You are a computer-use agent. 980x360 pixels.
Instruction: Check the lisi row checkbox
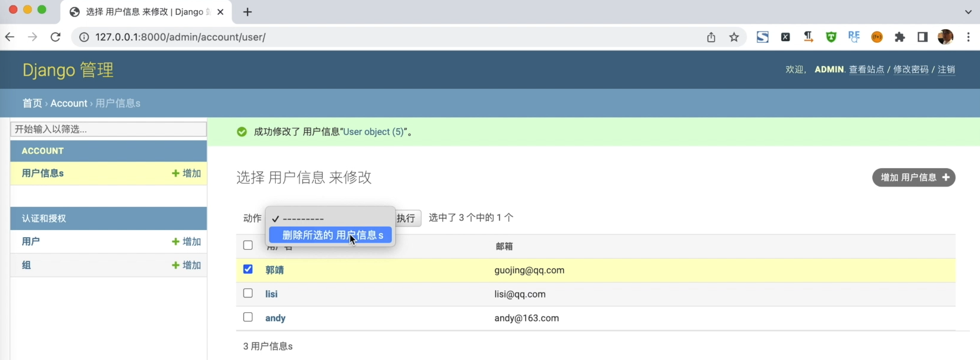(x=248, y=293)
